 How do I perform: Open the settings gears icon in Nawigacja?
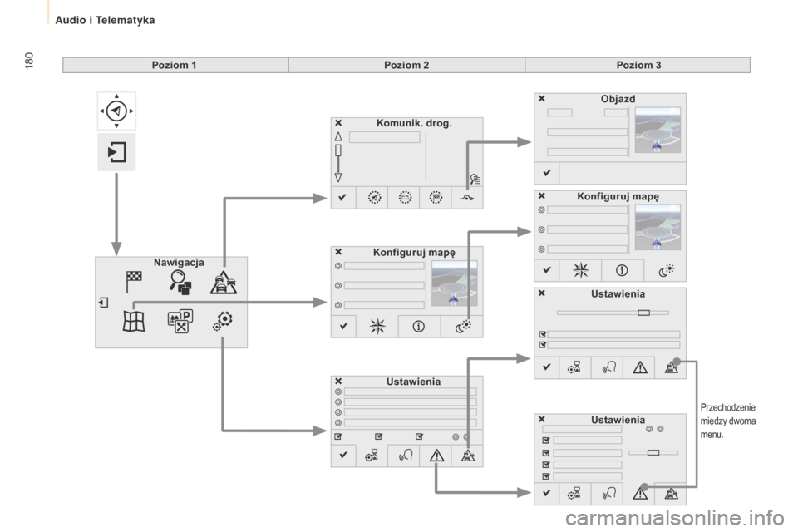point(223,321)
